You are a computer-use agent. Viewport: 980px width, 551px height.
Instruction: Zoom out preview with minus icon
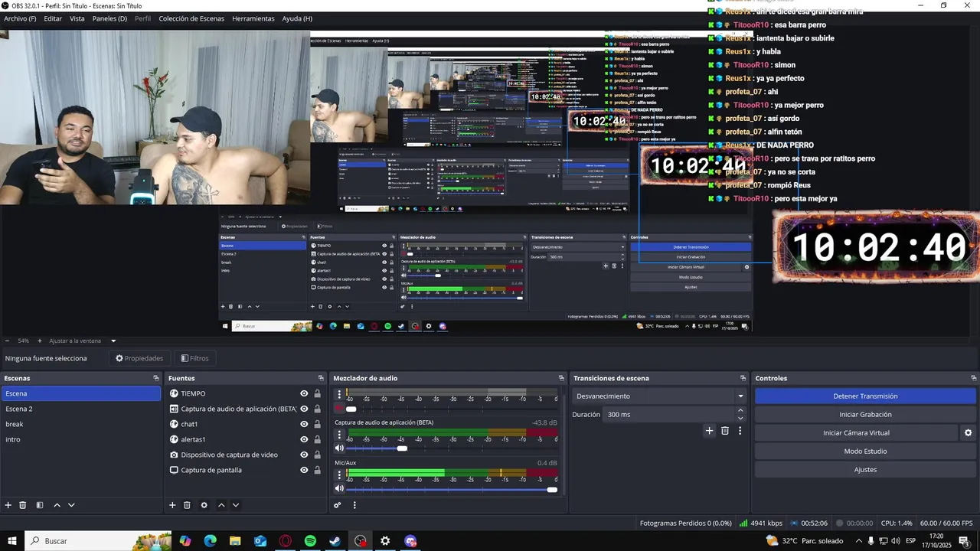pos(8,341)
